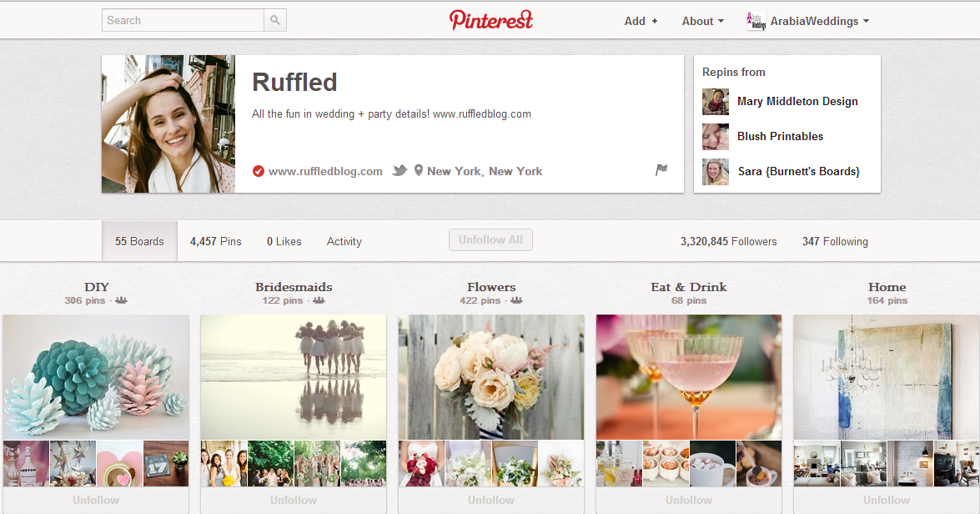
Task: Toggle Unfollow on the Eat & Drink board
Action: pos(689,501)
